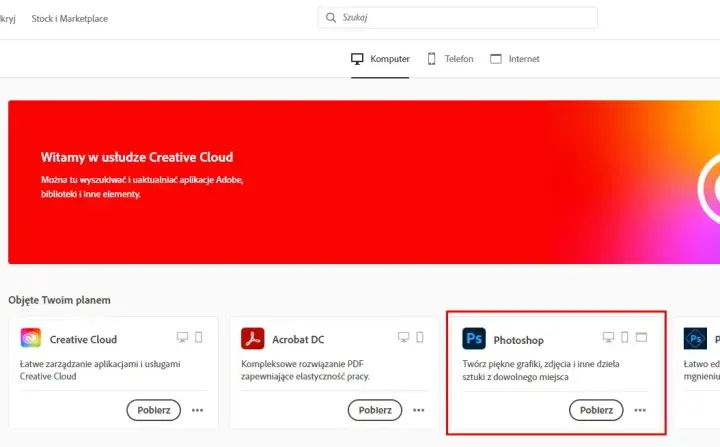Click the phone platform icon on the Creative Cloud card
Screen dimensions: 720x447
point(198,337)
